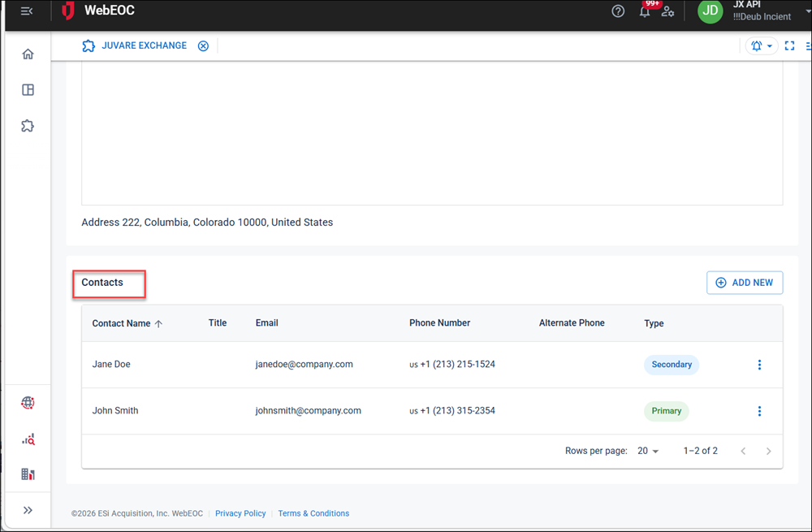Image resolution: width=812 pixels, height=532 pixels.
Task: Go to previous page of contacts
Action: [743, 452]
